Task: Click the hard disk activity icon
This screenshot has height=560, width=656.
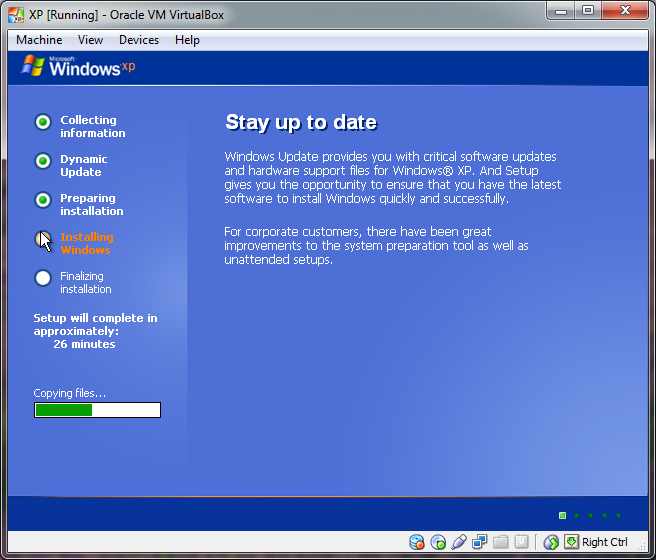Action: click(x=417, y=542)
